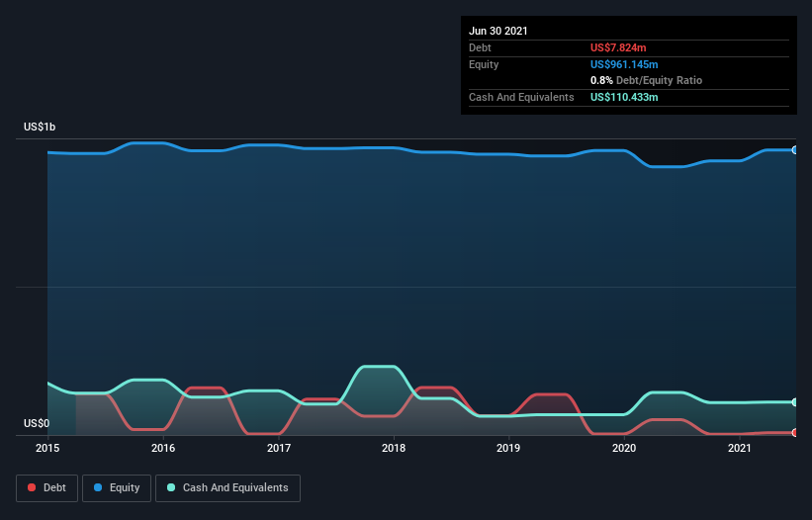812x520 pixels.
Task: Click the US$961.145m equity value
Action: coord(624,64)
